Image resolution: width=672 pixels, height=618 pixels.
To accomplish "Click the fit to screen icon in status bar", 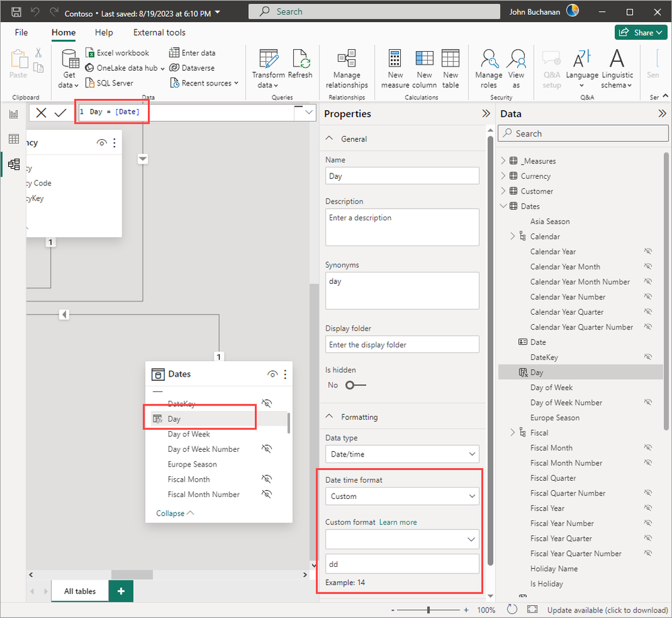I will pyautogui.click(x=532, y=609).
